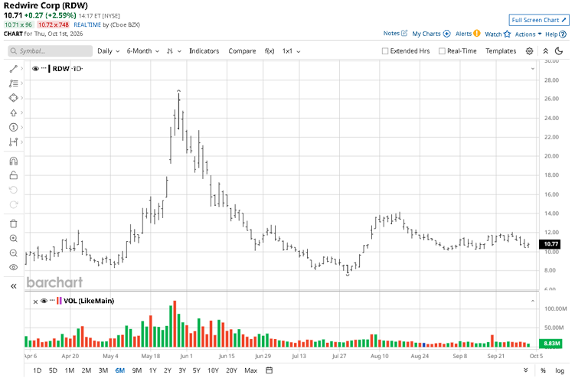Zoom out with the magnifier minus
Image resolution: width=588 pixels, height=388 pixels.
click(14, 253)
